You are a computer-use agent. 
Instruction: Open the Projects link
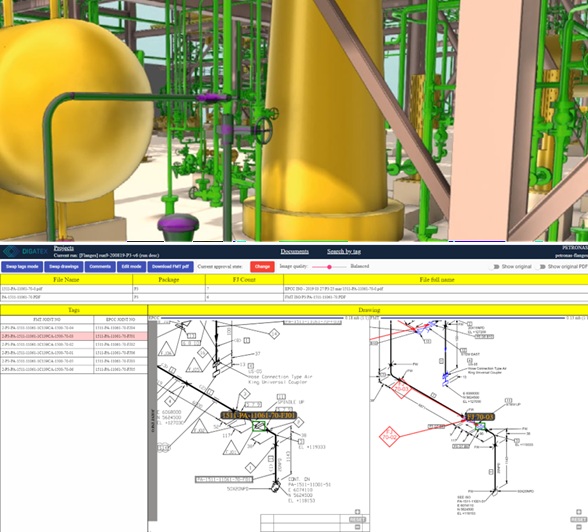click(63, 248)
